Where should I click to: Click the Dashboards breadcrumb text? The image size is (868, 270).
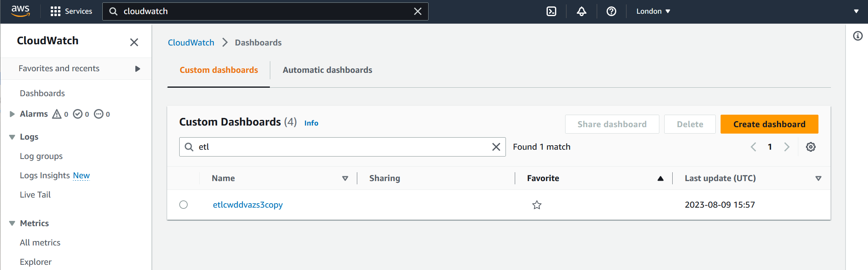258,43
